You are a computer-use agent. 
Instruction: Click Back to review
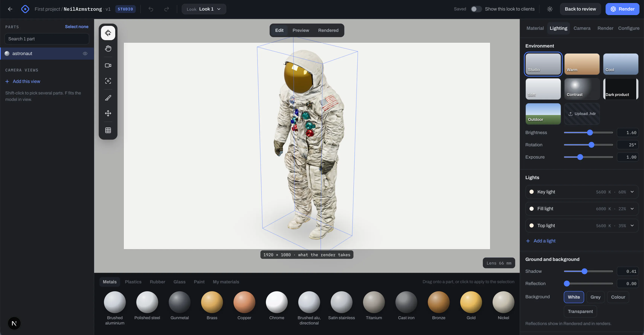580,9
